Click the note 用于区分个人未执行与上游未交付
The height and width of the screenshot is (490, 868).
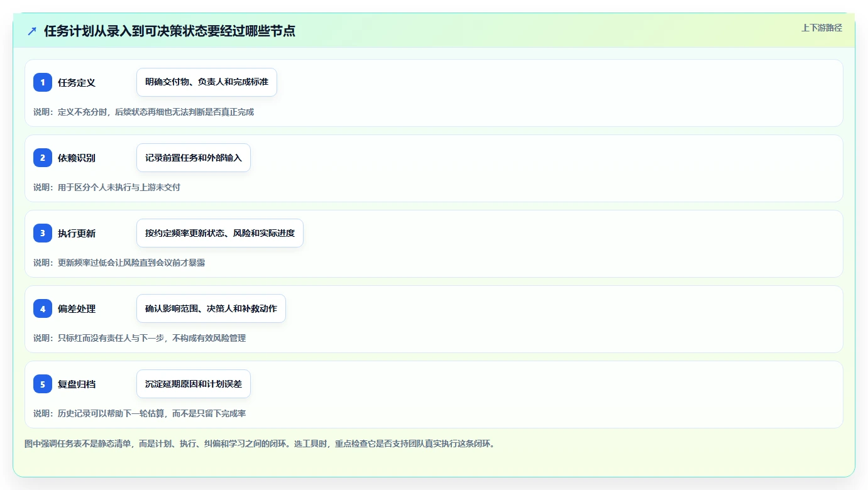pos(119,187)
